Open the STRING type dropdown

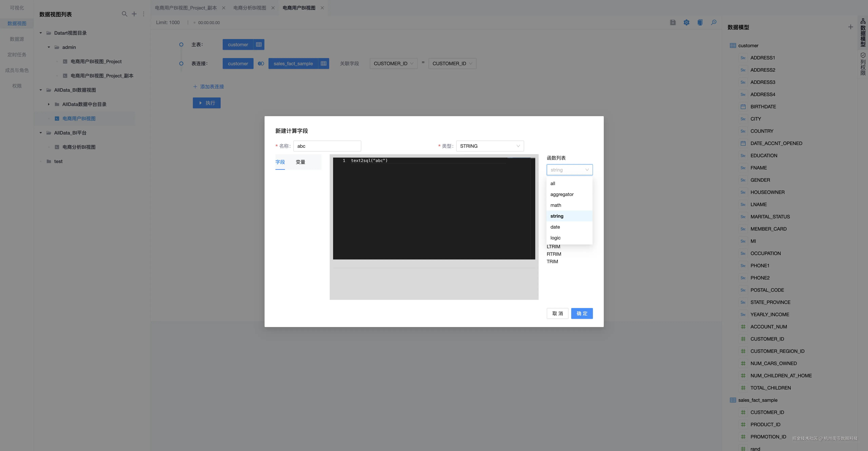(x=490, y=146)
